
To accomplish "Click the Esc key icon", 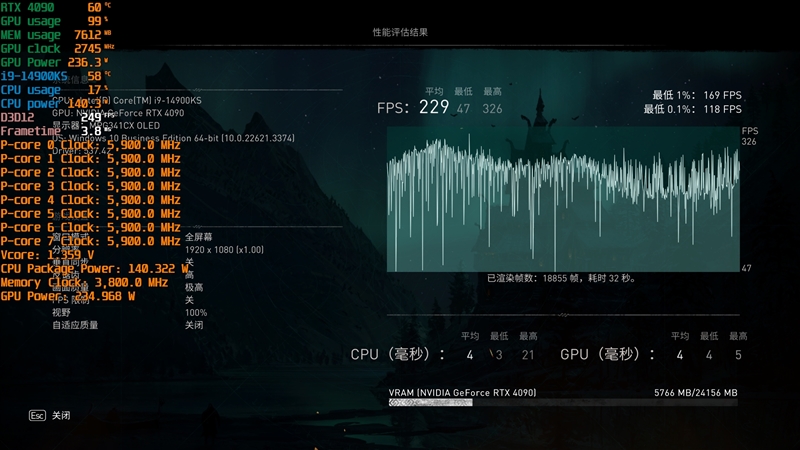I will pyautogui.click(x=37, y=415).
